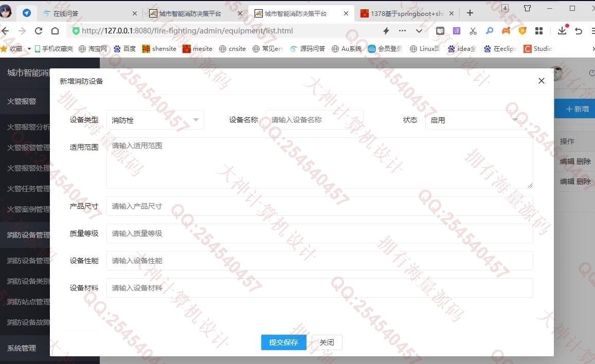Close the 新增消防设备 dialog with X
The height and width of the screenshot is (364, 595).
[x=541, y=81]
